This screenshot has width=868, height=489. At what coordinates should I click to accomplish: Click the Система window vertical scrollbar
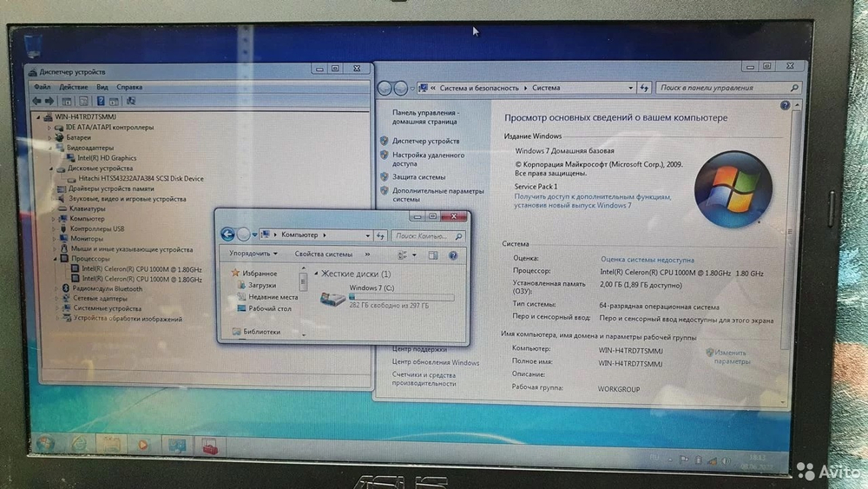pos(789,232)
